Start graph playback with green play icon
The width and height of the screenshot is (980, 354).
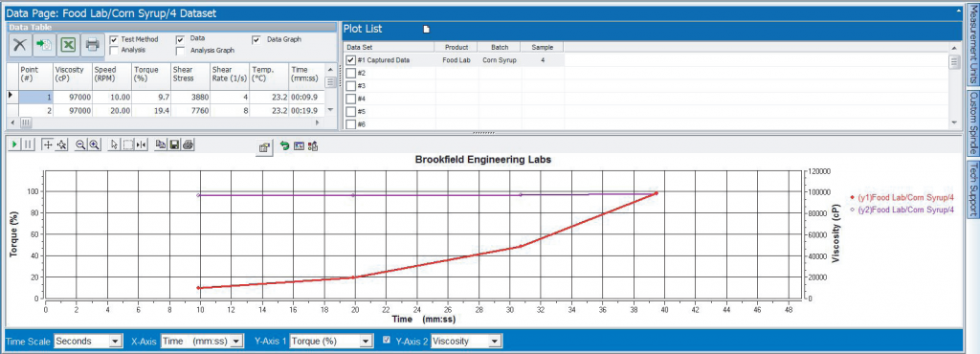click(14, 144)
